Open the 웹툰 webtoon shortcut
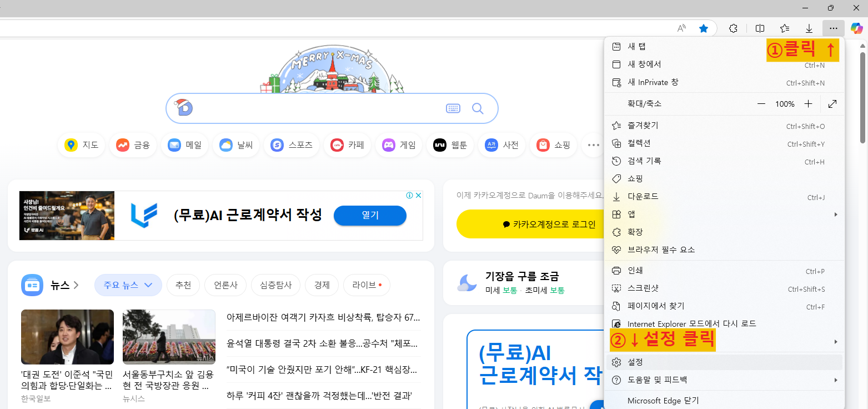The image size is (868, 409). 450,145
